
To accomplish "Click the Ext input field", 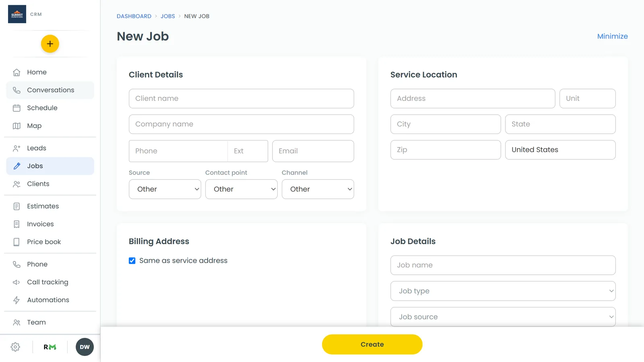I will click(248, 151).
